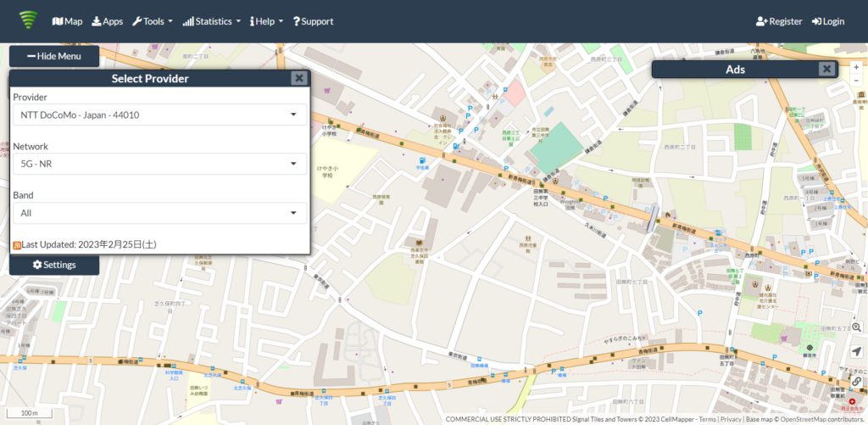This screenshot has width=868, height=425.
Task: Click the RSS feed icon beside Last Updated
Action: [x=17, y=245]
